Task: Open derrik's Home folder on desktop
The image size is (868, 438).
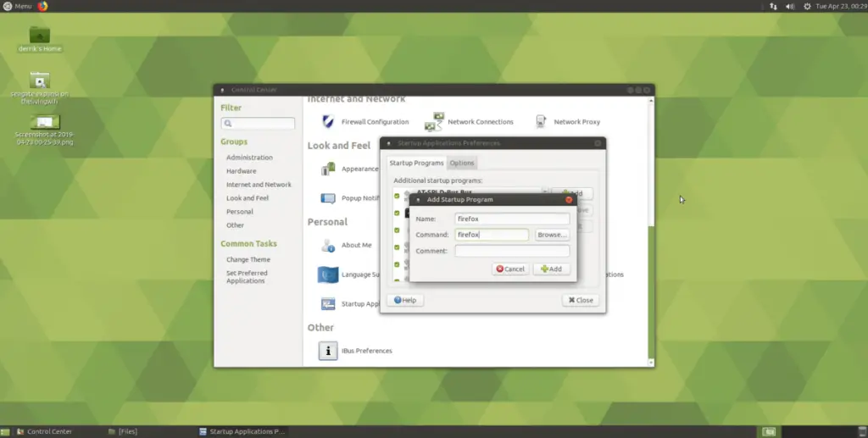Action: [39, 35]
